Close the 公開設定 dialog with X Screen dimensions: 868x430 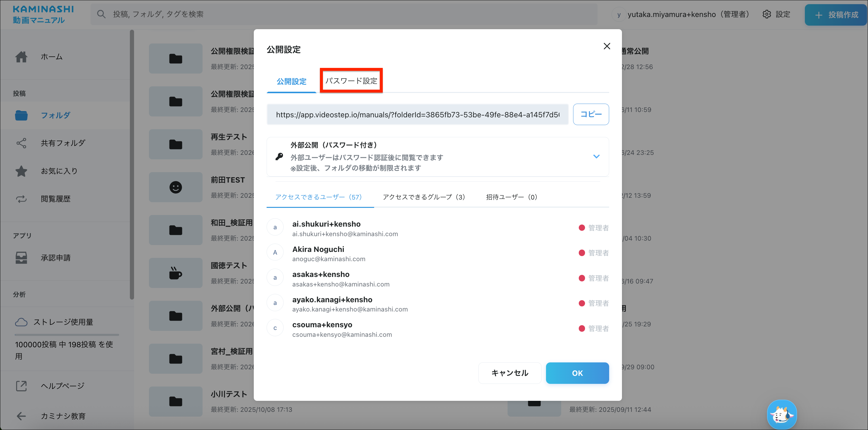click(606, 46)
